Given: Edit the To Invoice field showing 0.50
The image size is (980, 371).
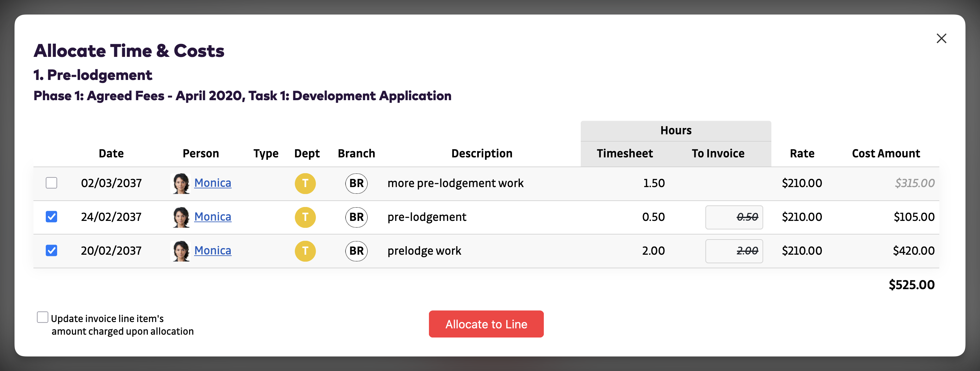Looking at the screenshot, I should pyautogui.click(x=734, y=217).
